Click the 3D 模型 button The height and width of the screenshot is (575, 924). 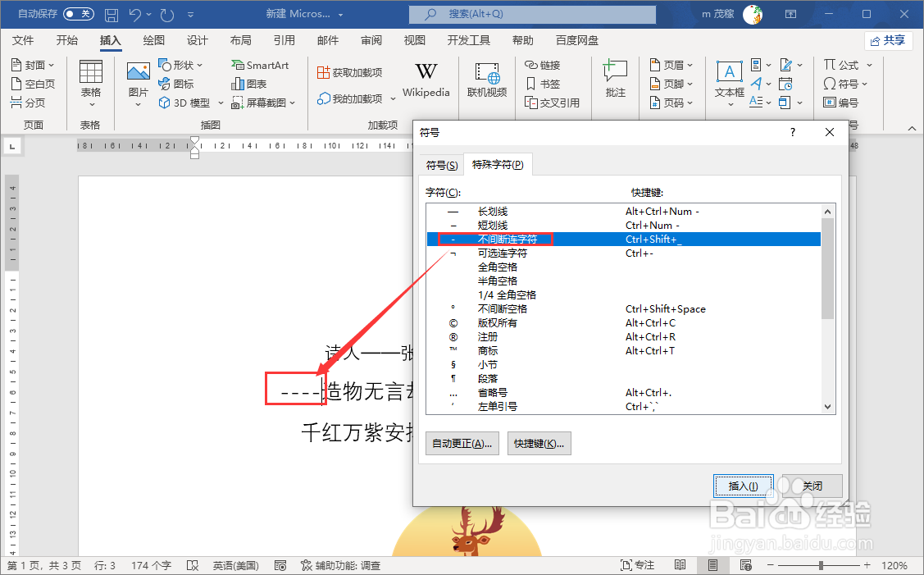click(184, 103)
